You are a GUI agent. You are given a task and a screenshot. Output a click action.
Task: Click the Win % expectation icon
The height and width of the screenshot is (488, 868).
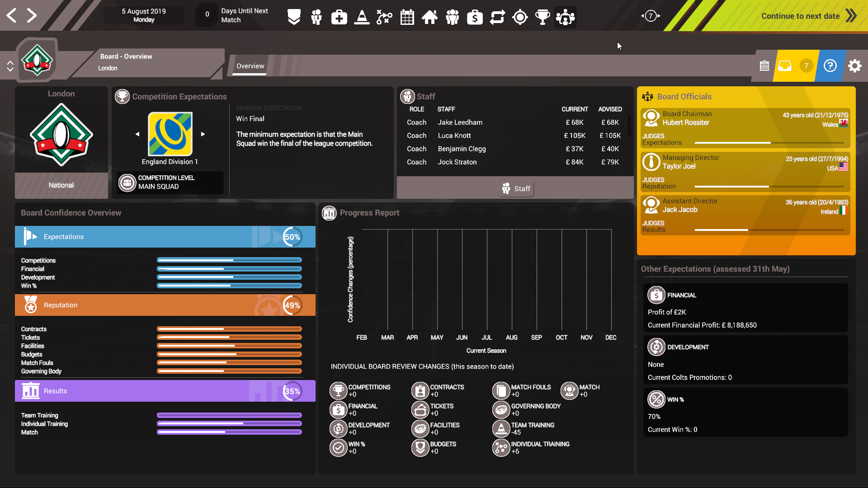656,399
